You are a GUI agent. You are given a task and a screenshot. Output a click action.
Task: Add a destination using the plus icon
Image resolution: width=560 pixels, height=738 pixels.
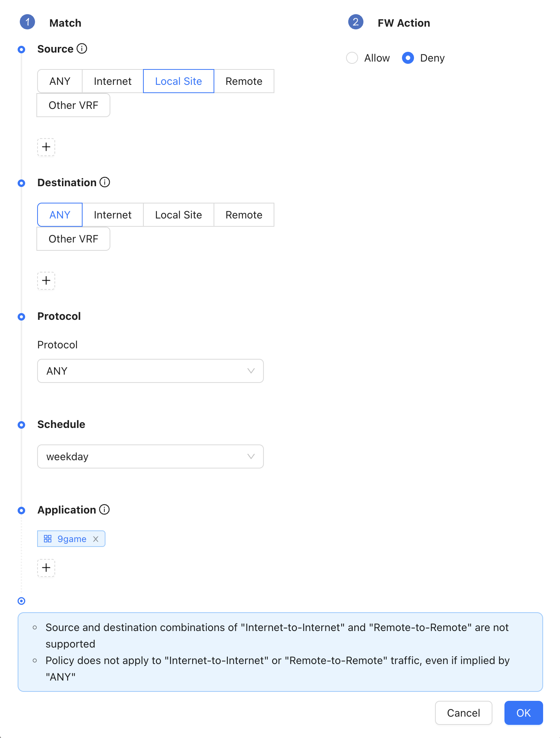(46, 280)
